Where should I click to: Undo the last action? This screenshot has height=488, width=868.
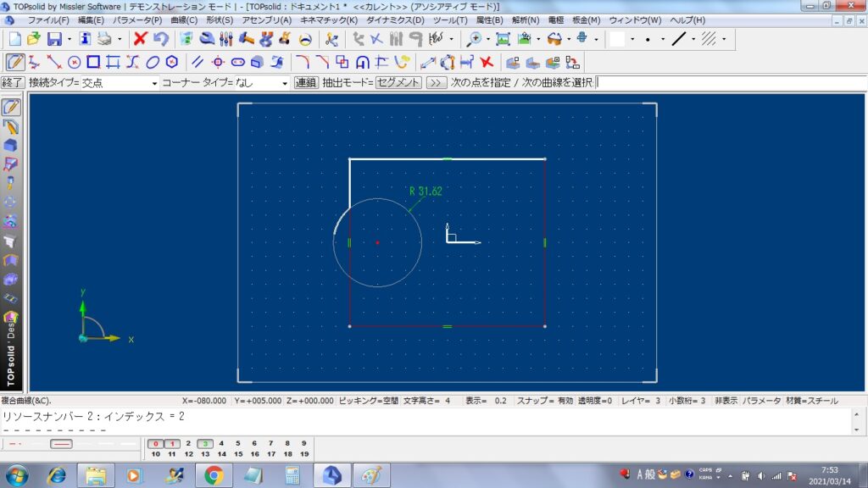(x=160, y=39)
